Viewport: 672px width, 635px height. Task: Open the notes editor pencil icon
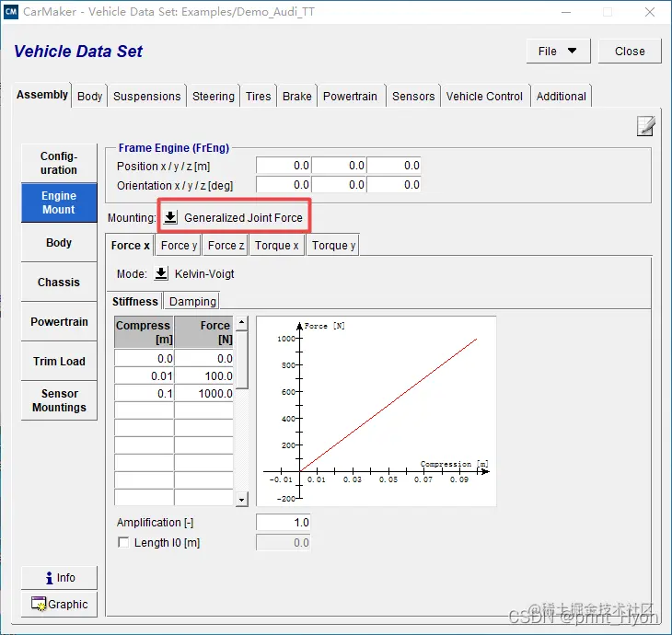pyautogui.click(x=645, y=126)
